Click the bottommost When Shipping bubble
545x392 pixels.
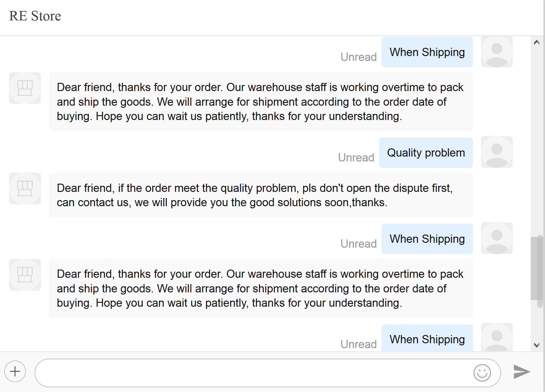(x=427, y=339)
